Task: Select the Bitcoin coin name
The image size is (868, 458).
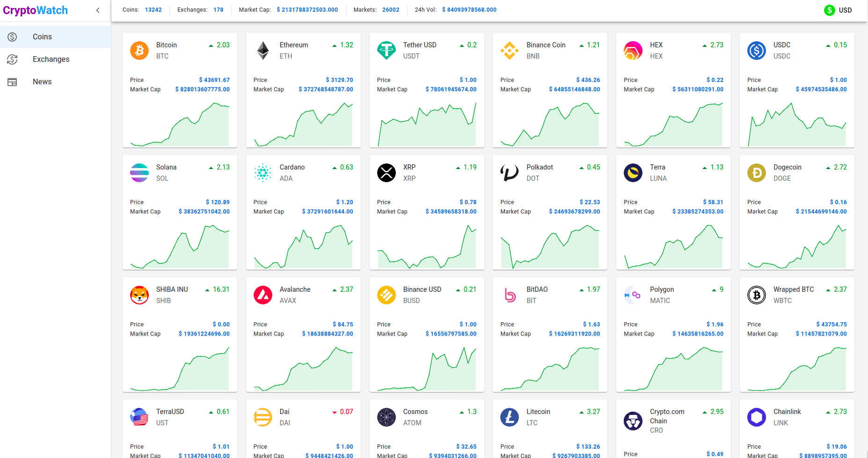Action: tap(167, 45)
